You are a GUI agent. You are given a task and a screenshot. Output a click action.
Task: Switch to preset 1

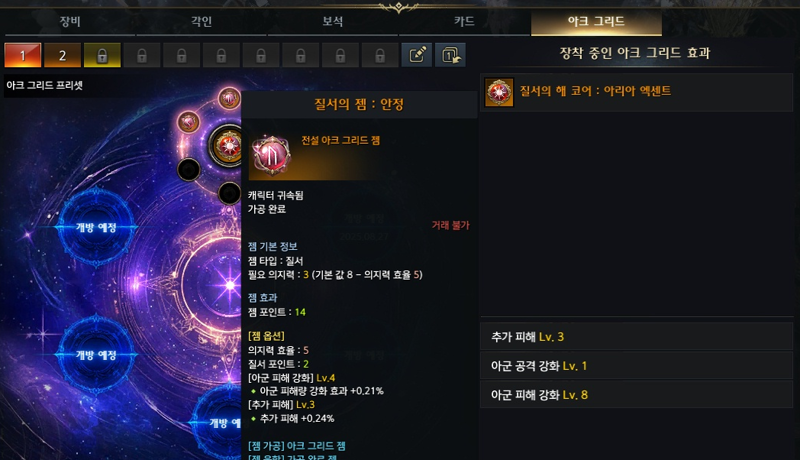[x=22, y=55]
